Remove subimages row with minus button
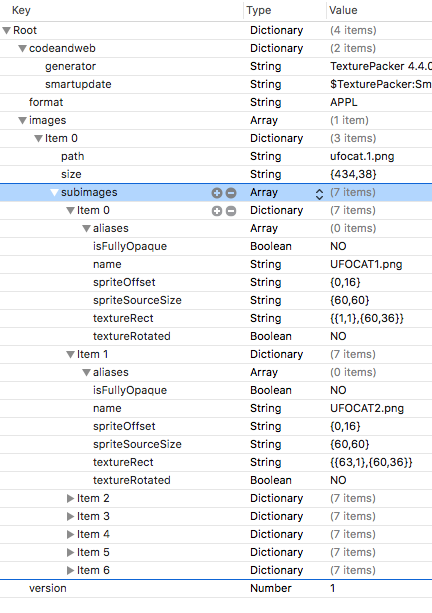This screenshot has height=613, width=432. coord(231,192)
